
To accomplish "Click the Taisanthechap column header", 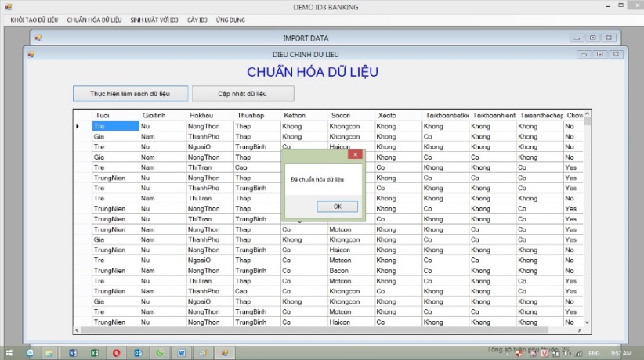I will 540,115.
